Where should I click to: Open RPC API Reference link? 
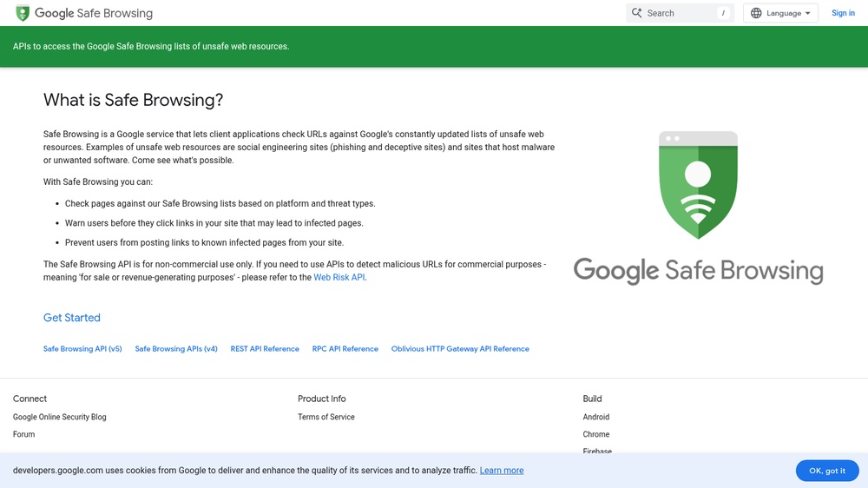click(345, 349)
